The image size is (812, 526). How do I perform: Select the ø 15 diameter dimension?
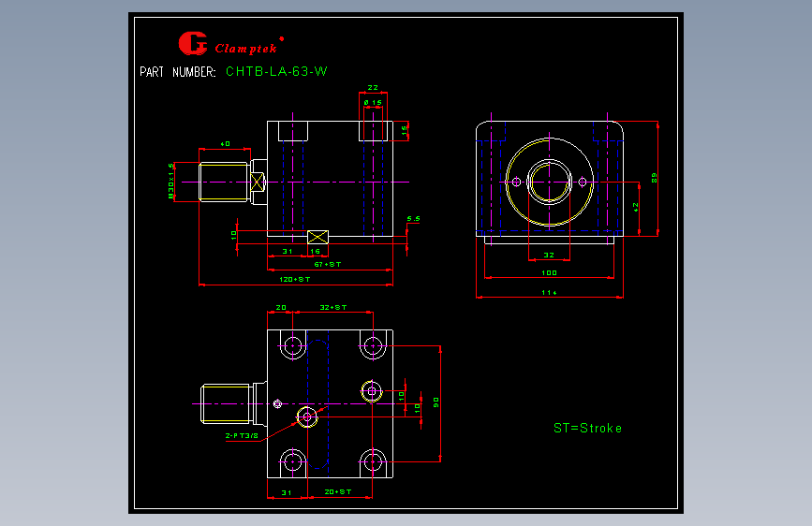point(373,103)
